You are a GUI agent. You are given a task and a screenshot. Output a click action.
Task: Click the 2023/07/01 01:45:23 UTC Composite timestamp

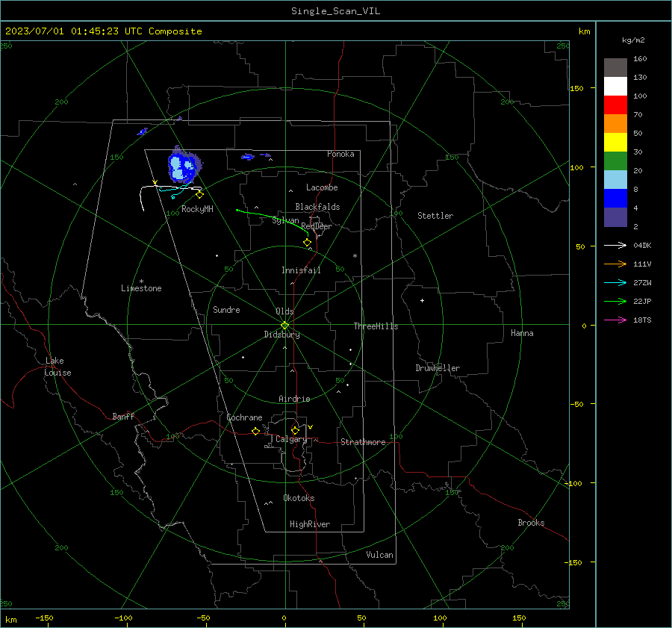click(103, 31)
